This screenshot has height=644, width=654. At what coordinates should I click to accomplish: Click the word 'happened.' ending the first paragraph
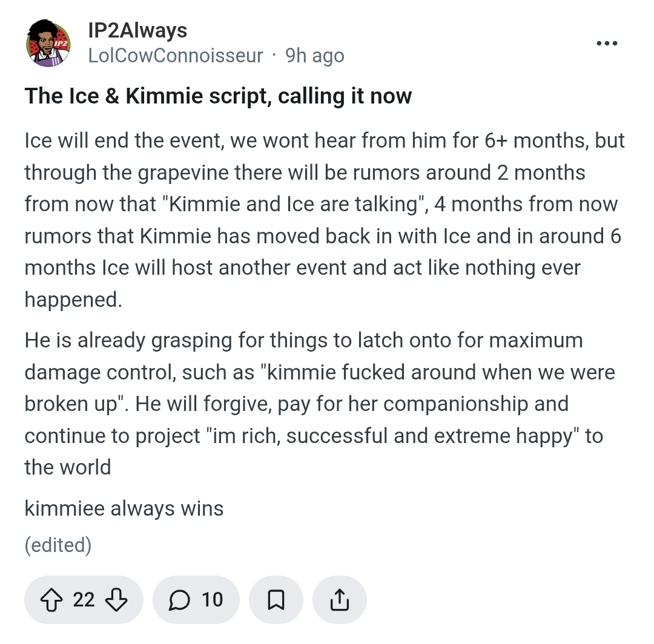73,300
